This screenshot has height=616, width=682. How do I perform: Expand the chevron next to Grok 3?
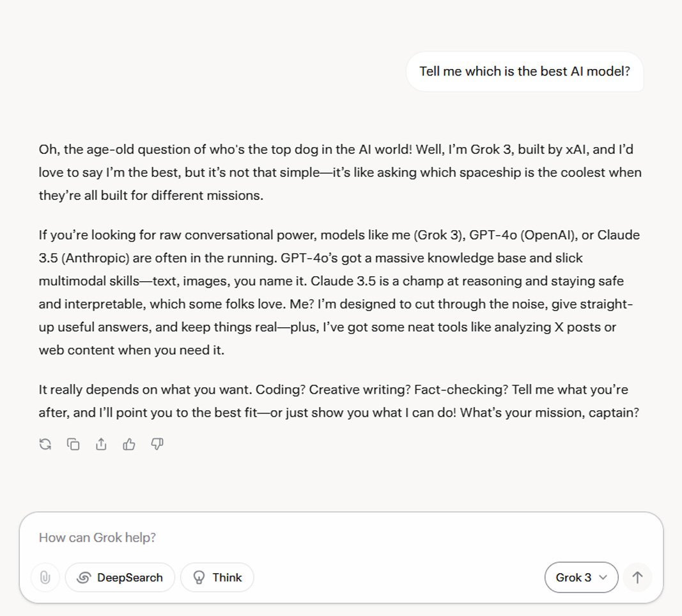(603, 577)
